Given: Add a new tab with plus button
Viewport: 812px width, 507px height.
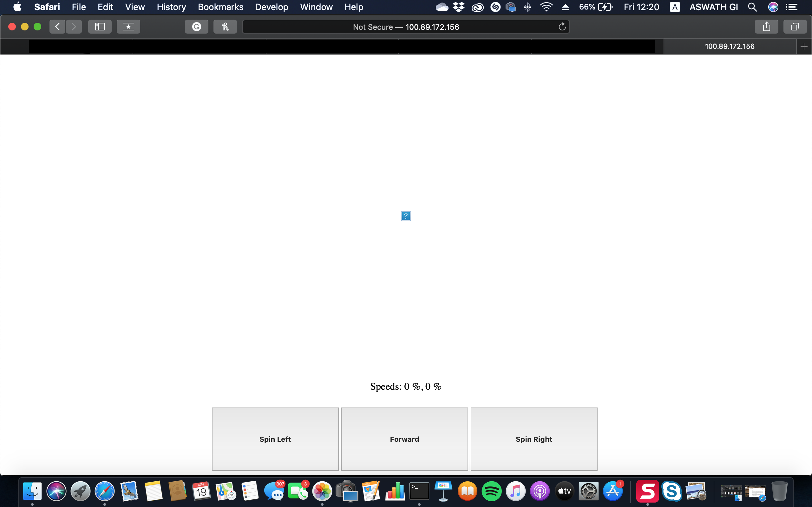Looking at the screenshot, I should pyautogui.click(x=804, y=47).
